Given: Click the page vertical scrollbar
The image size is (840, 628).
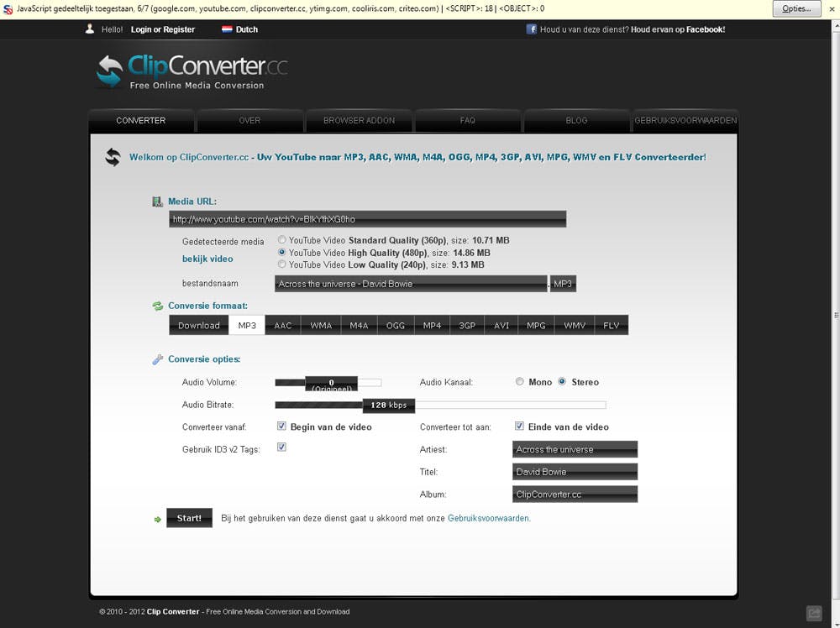Looking at the screenshot, I should pos(836,316).
